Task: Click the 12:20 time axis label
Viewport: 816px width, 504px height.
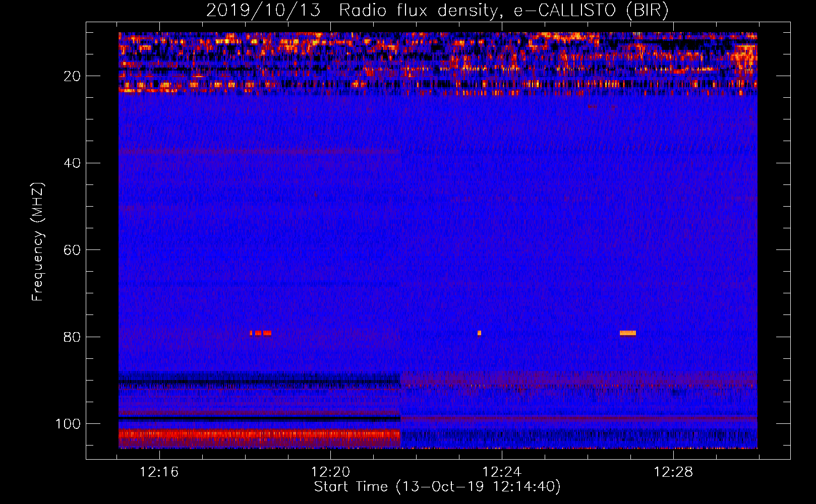Action: click(331, 472)
